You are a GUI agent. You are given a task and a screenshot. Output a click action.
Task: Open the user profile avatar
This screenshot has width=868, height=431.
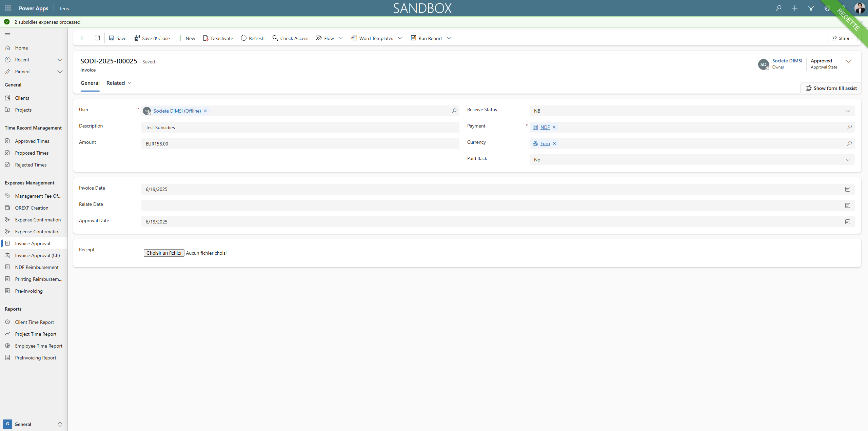coord(860,8)
